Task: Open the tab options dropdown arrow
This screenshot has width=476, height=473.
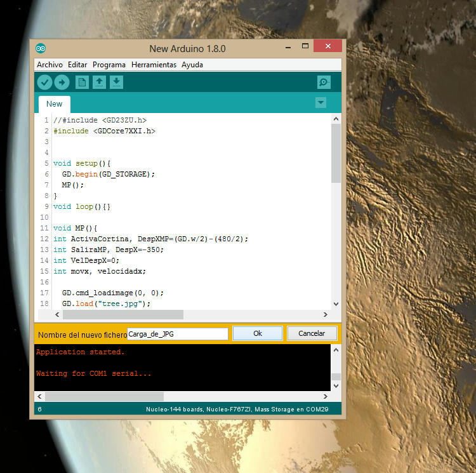Action: pyautogui.click(x=321, y=103)
